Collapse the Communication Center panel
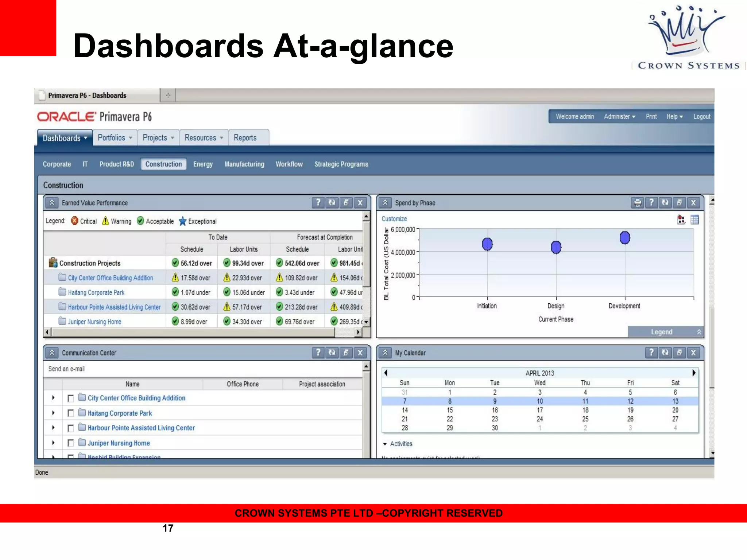 (x=52, y=353)
